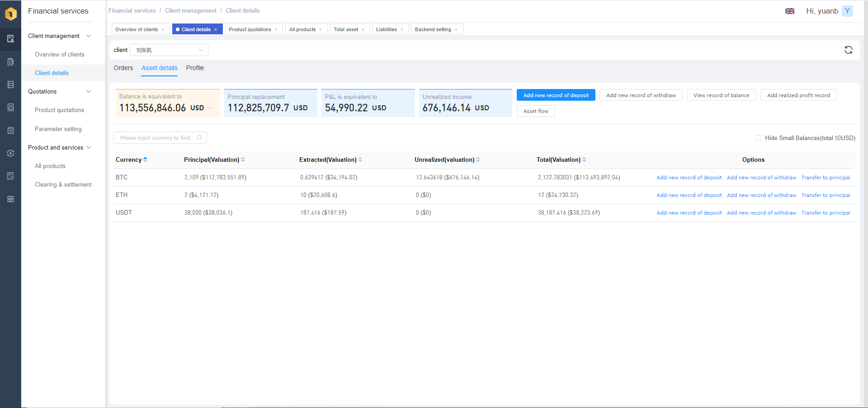
Task: Open the server list sidebar icon
Action: [11, 84]
